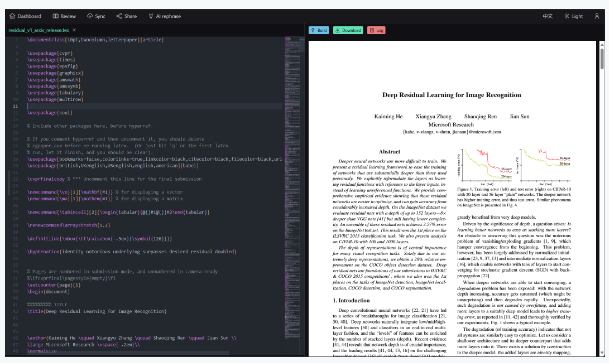This screenshot has width=609, height=363.
Task: Switch language to Chinese
Action: point(548,16)
